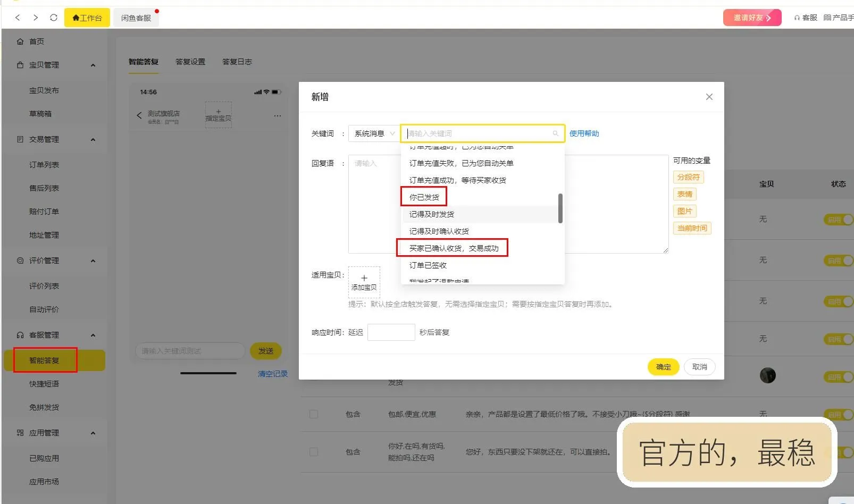Open 地址管理 in sidebar
854x504 pixels.
pos(44,235)
